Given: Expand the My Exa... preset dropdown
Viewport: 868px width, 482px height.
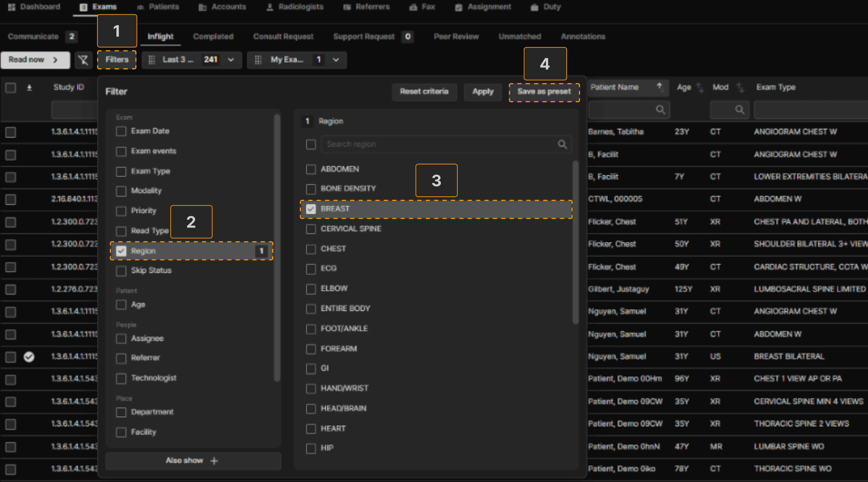Looking at the screenshot, I should [336, 60].
